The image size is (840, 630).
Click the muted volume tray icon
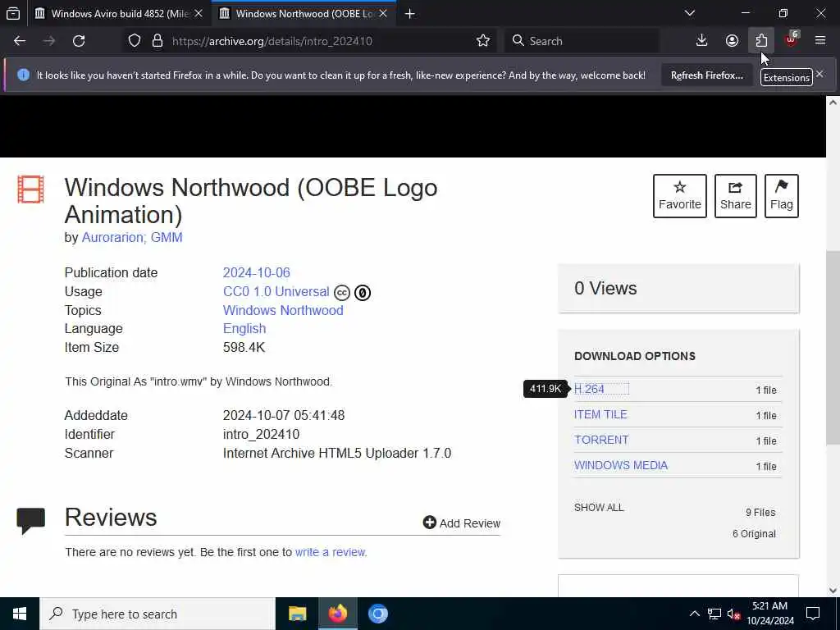point(733,614)
